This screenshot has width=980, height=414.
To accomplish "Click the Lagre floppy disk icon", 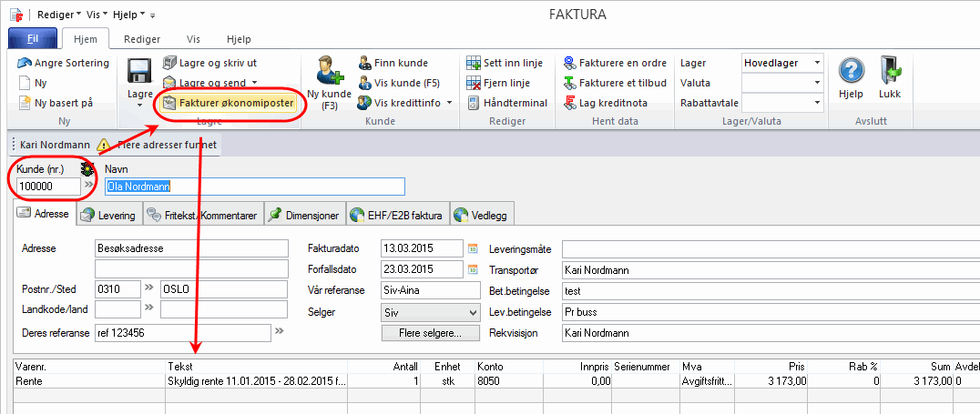I will tap(139, 73).
